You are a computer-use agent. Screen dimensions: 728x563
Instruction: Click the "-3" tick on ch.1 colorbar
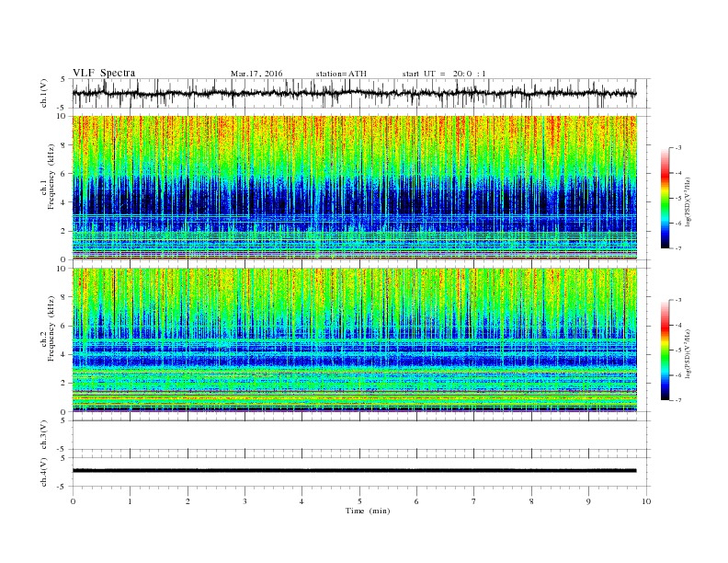[x=678, y=148]
